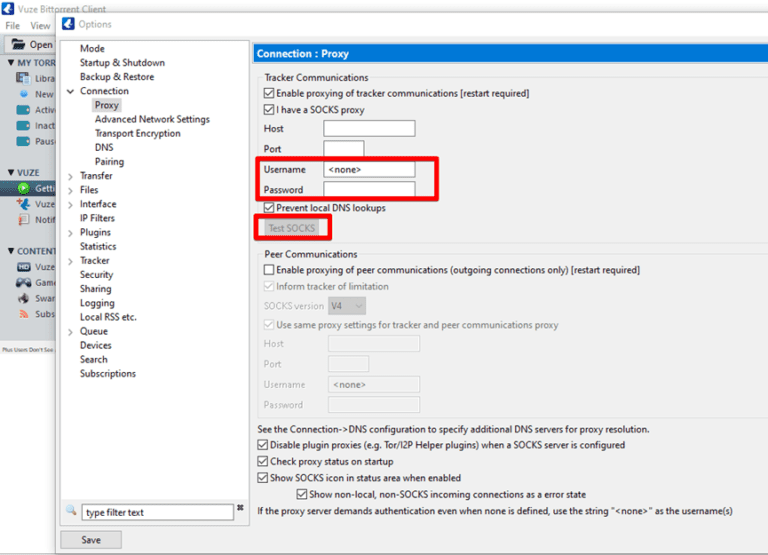Select Startup & Shutdown option
The height and width of the screenshot is (555, 768).
122,63
